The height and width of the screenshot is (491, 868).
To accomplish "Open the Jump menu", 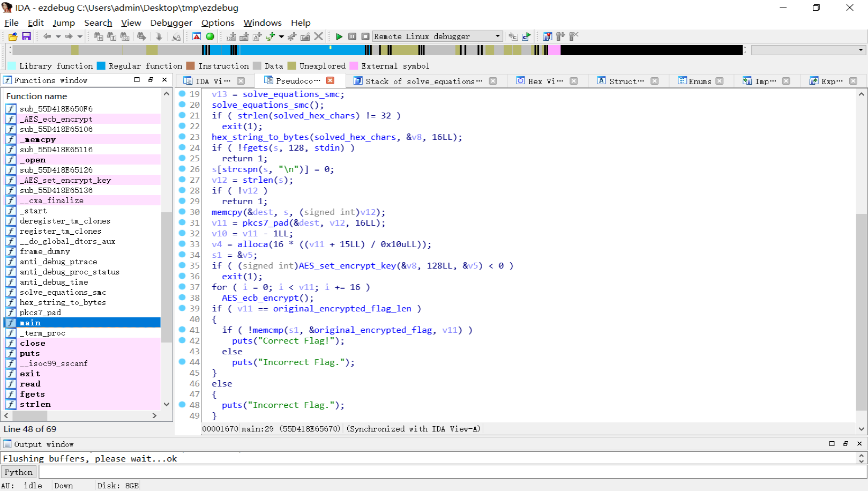I will point(64,23).
